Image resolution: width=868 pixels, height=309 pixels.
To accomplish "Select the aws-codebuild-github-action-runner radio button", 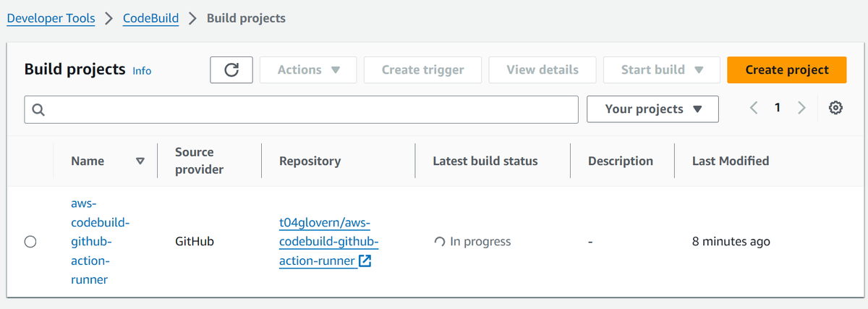I will point(30,242).
